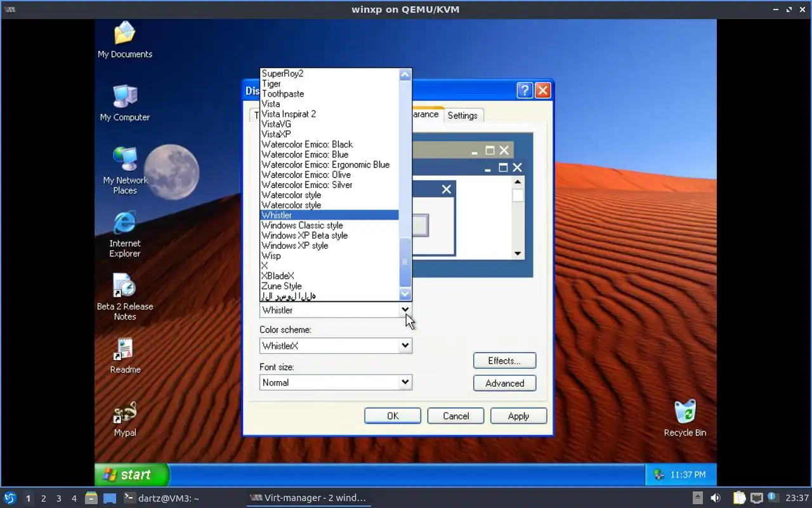Image resolution: width=812 pixels, height=508 pixels.
Task: Open the host volume speaker icon
Action: point(716,498)
